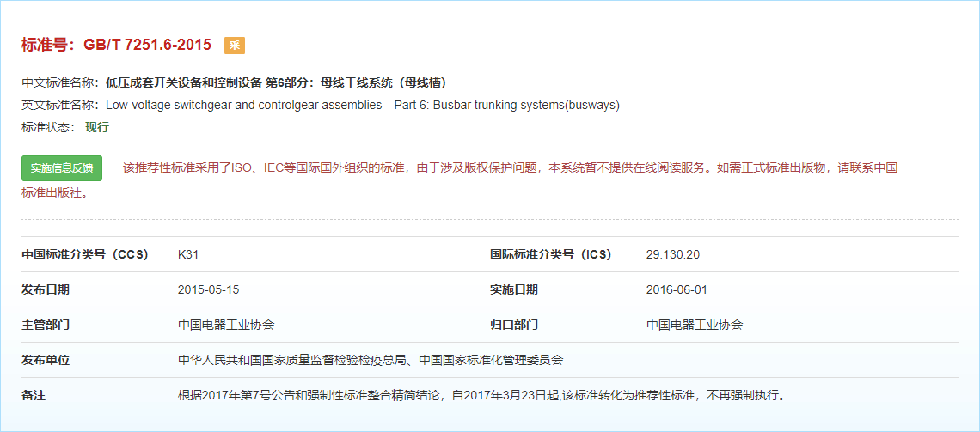Click the 备注 remark text about 2017年第7号公告
This screenshot has height=432, width=980.
(x=481, y=396)
